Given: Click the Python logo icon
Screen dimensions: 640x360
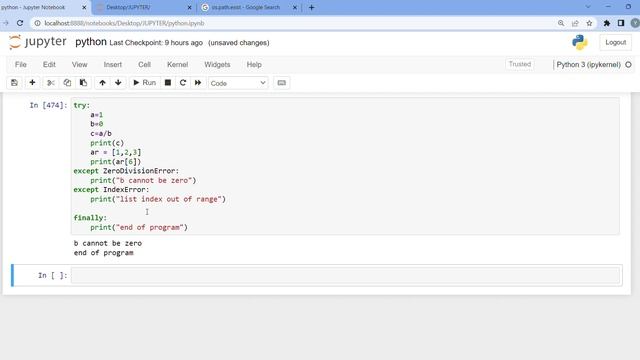Looking at the screenshot, I should click(x=580, y=42).
